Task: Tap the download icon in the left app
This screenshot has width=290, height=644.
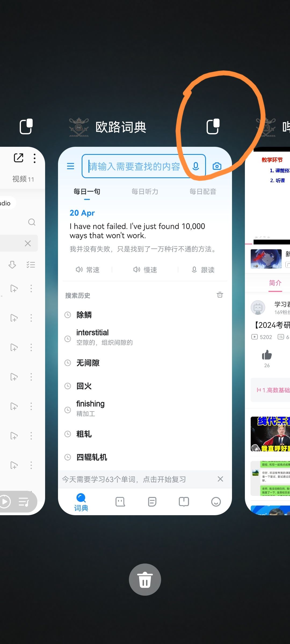Action: (x=12, y=265)
